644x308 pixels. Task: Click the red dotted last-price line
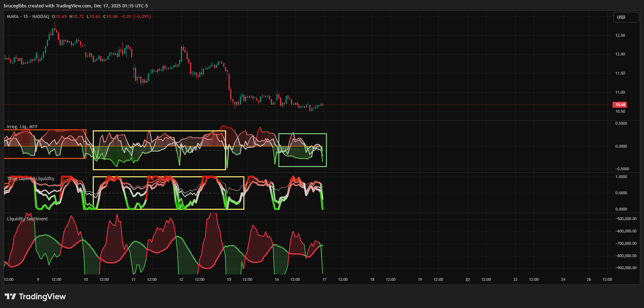click(458, 105)
